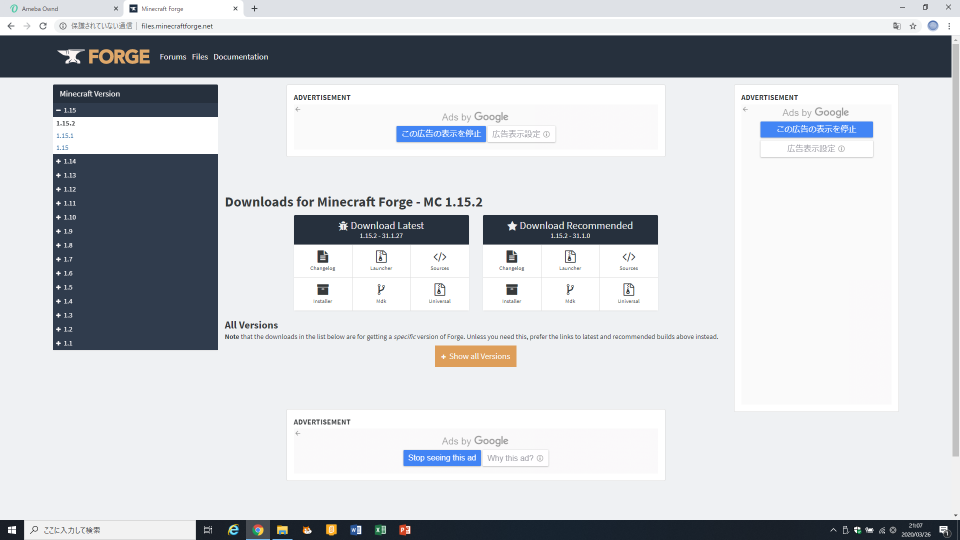Select version 1.15 link in sublist
This screenshot has height=540, width=960.
(x=62, y=148)
